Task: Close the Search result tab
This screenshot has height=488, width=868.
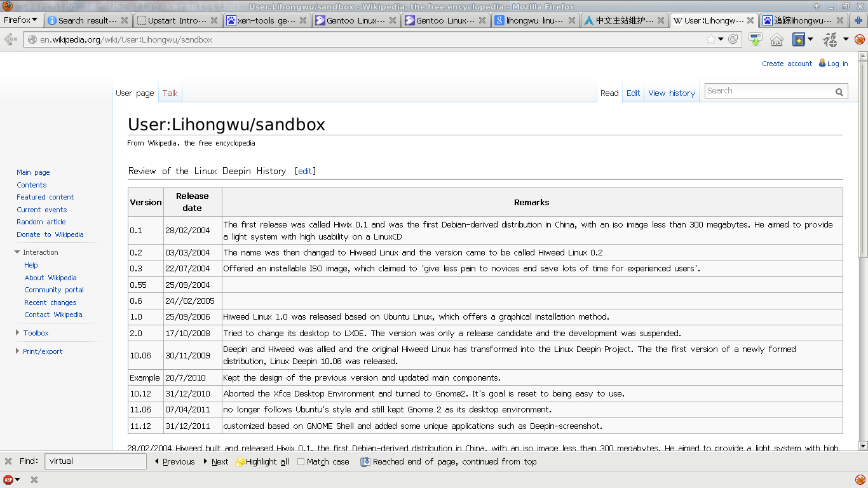Action: (x=125, y=20)
